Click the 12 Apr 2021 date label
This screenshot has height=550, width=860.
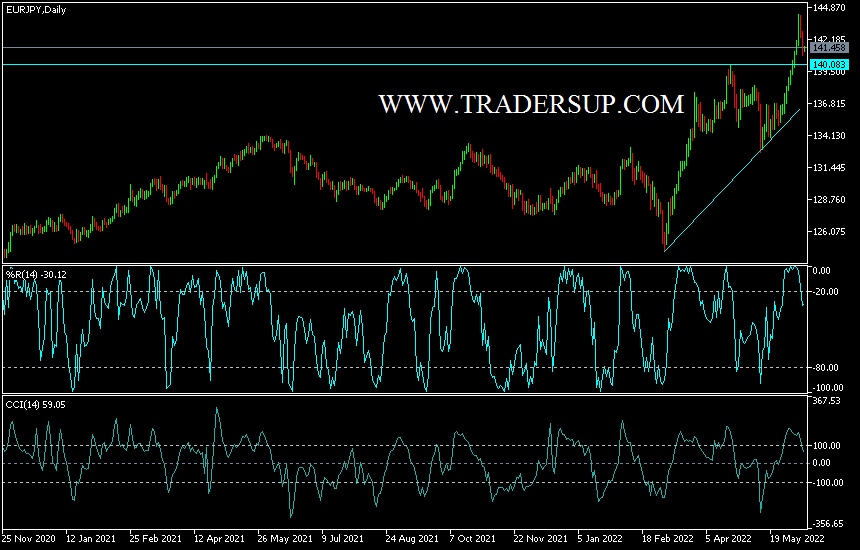(219, 538)
